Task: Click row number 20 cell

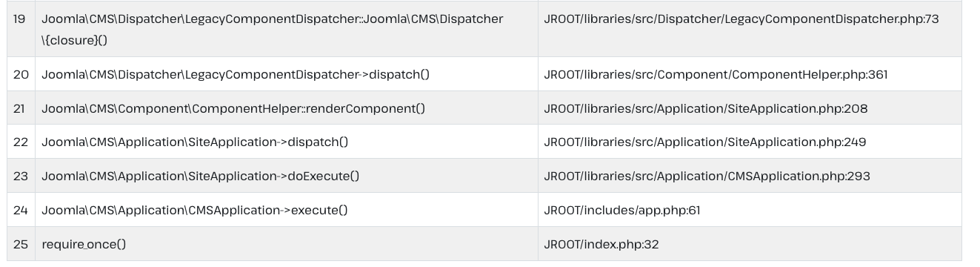Action: (x=21, y=74)
